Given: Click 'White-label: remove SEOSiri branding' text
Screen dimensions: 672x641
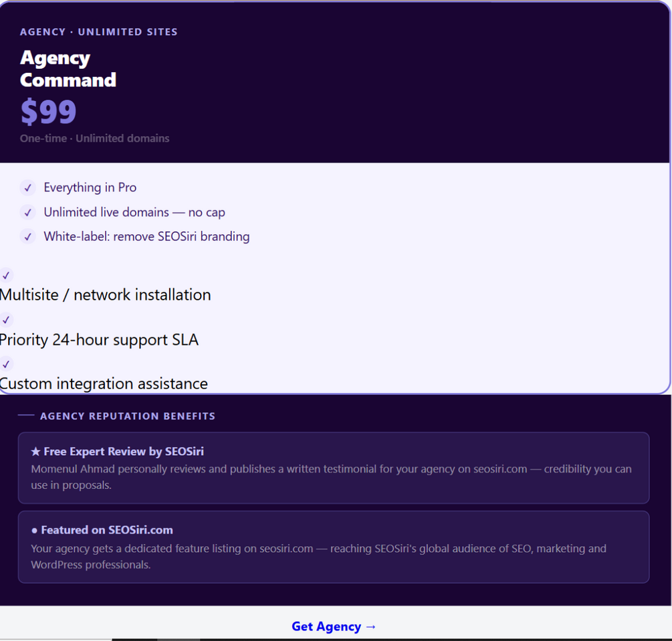Looking at the screenshot, I should (146, 237).
